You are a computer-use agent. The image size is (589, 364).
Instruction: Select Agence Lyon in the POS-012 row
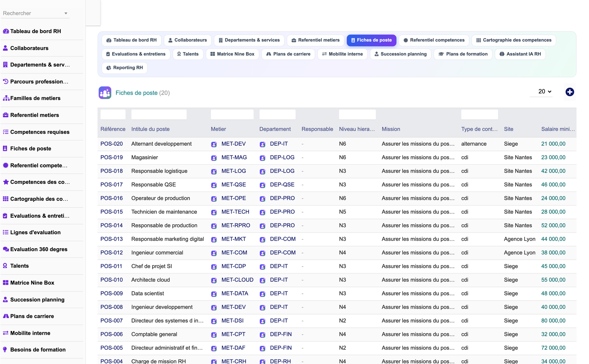pyautogui.click(x=519, y=253)
